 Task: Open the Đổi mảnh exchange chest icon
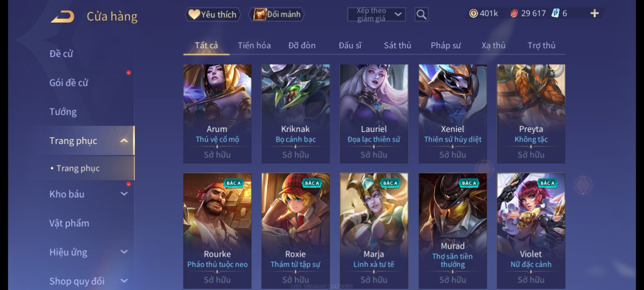pos(259,14)
